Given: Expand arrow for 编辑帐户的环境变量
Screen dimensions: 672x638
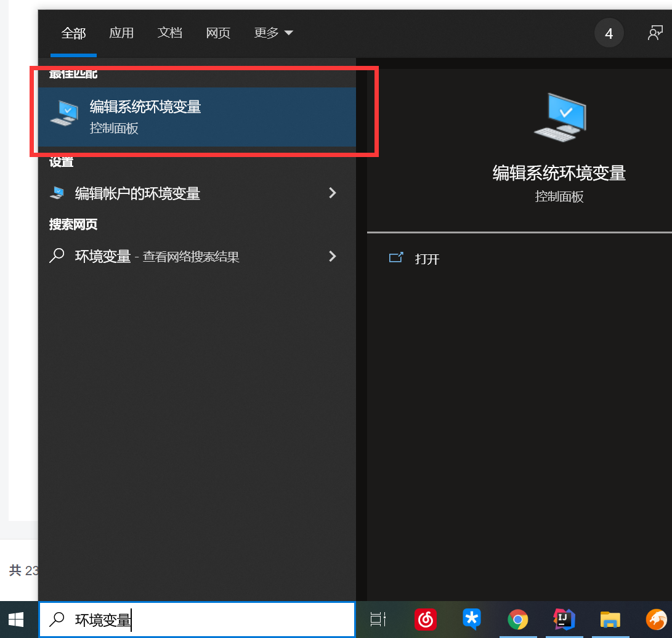Looking at the screenshot, I should [332, 193].
